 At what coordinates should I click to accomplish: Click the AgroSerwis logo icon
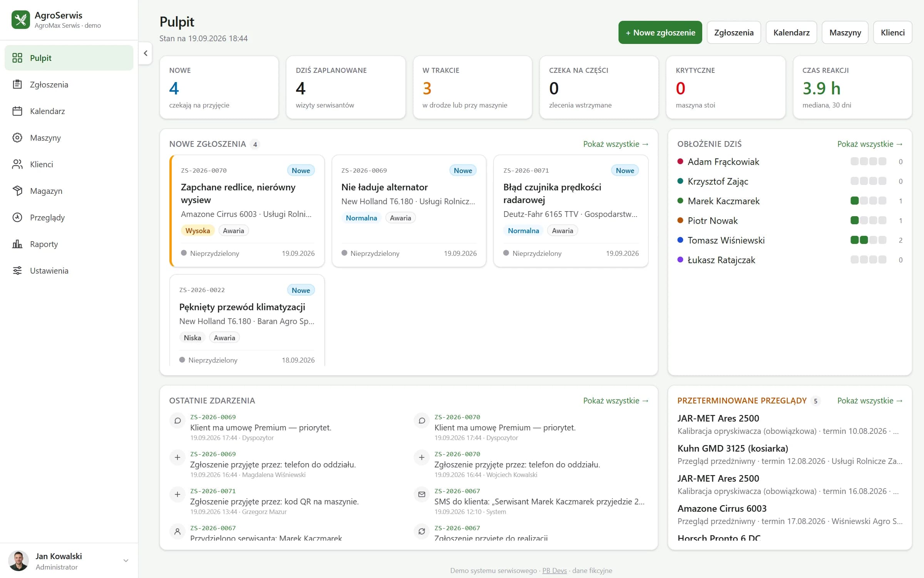tap(21, 20)
